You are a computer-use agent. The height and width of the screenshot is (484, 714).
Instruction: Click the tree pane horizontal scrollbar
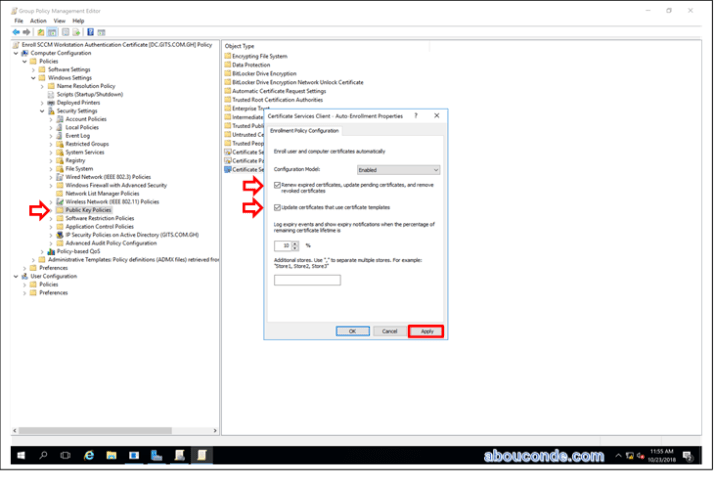[x=95, y=430]
